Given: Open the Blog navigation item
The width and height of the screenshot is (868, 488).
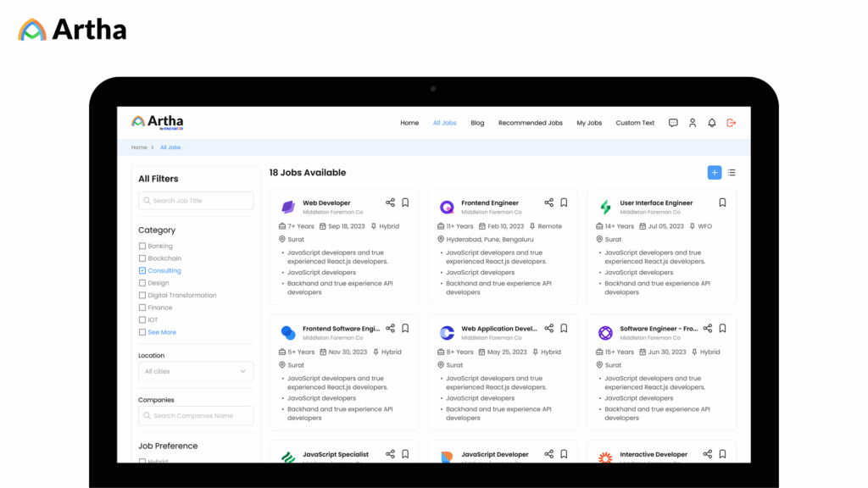Looking at the screenshot, I should pyautogui.click(x=477, y=123).
